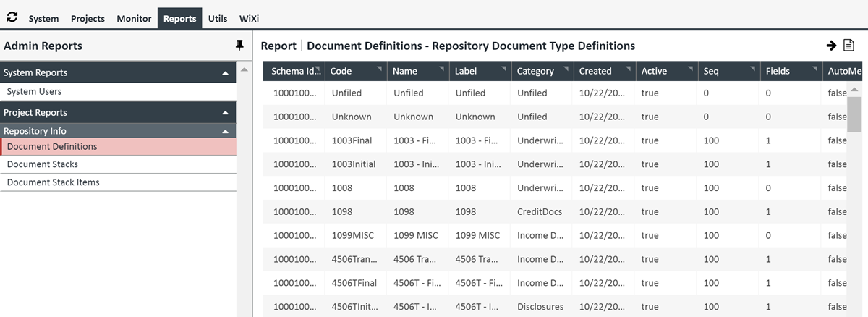Switch to the Monitor tab
868x317 pixels.
click(x=134, y=19)
